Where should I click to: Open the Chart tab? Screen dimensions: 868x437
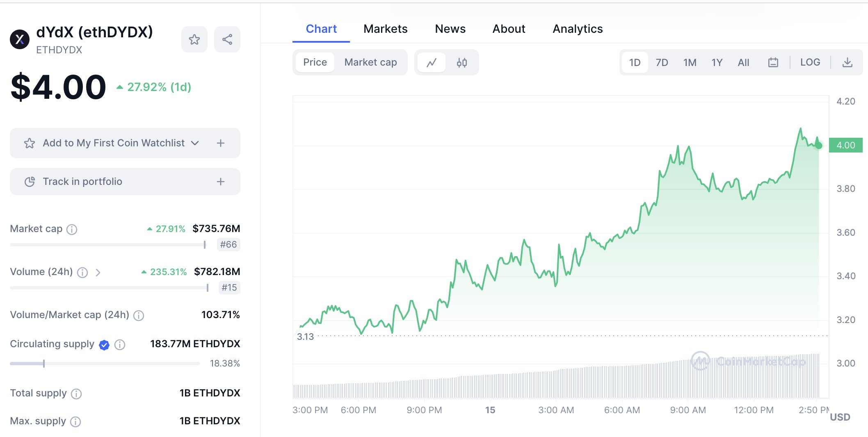(x=321, y=29)
